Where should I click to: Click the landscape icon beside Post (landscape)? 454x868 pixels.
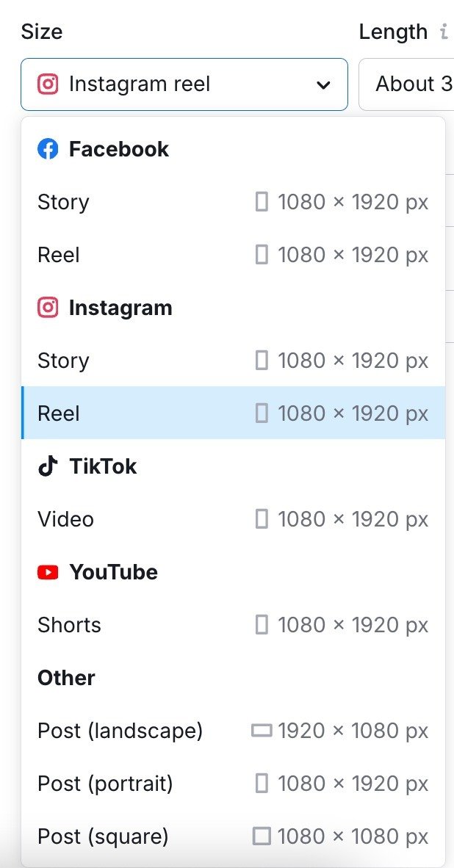click(262, 730)
